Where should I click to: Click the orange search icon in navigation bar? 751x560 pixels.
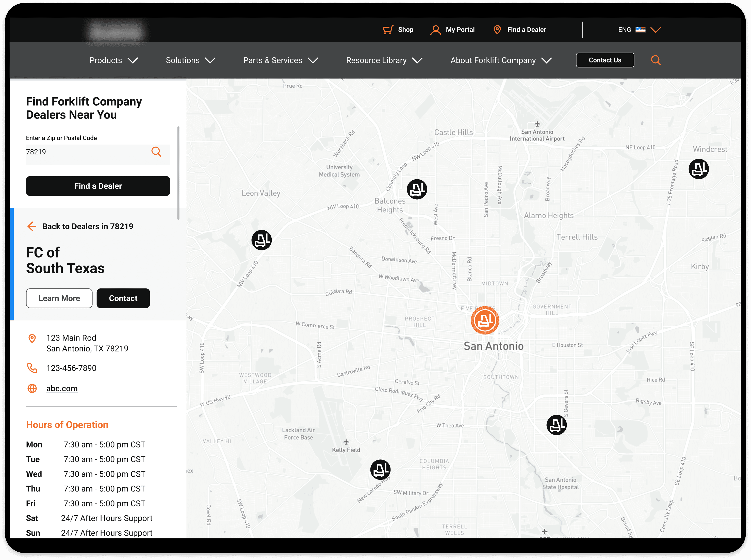click(656, 60)
